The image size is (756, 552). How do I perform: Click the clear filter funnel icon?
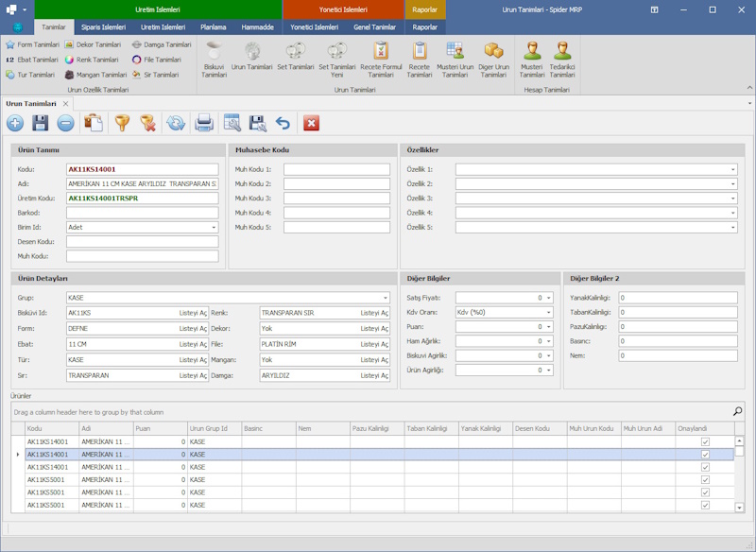click(147, 123)
